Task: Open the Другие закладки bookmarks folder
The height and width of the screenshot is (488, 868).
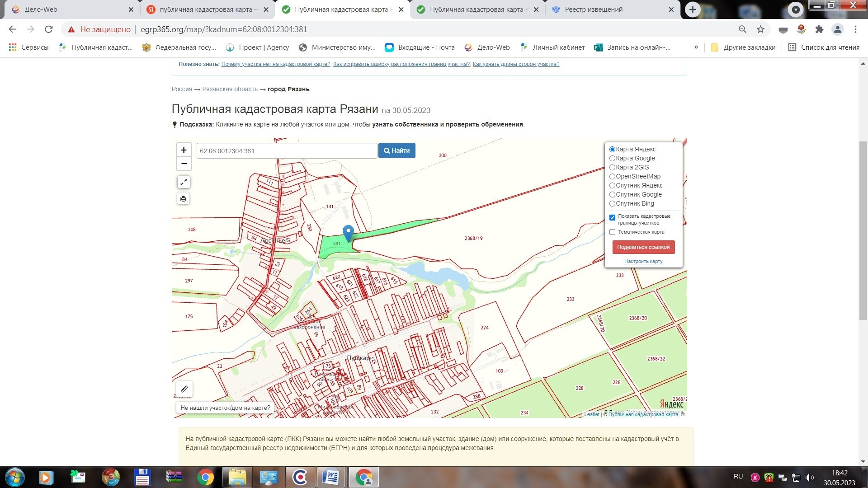Action: [743, 47]
